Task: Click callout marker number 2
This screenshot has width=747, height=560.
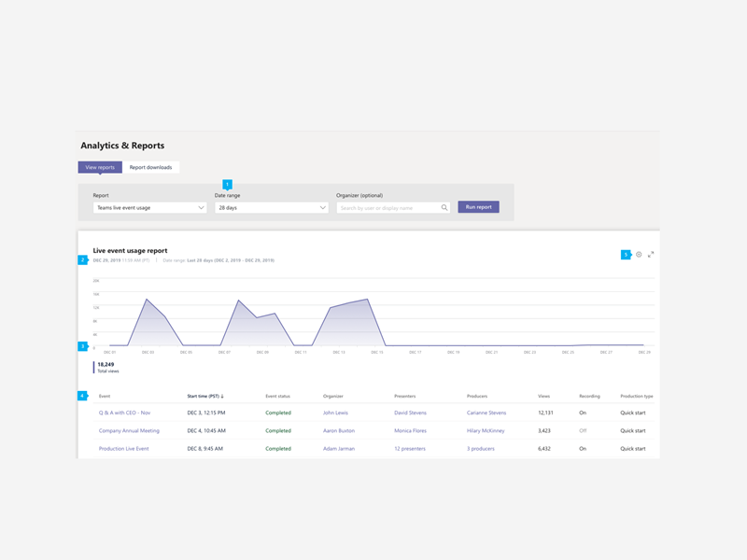Action: pos(82,259)
